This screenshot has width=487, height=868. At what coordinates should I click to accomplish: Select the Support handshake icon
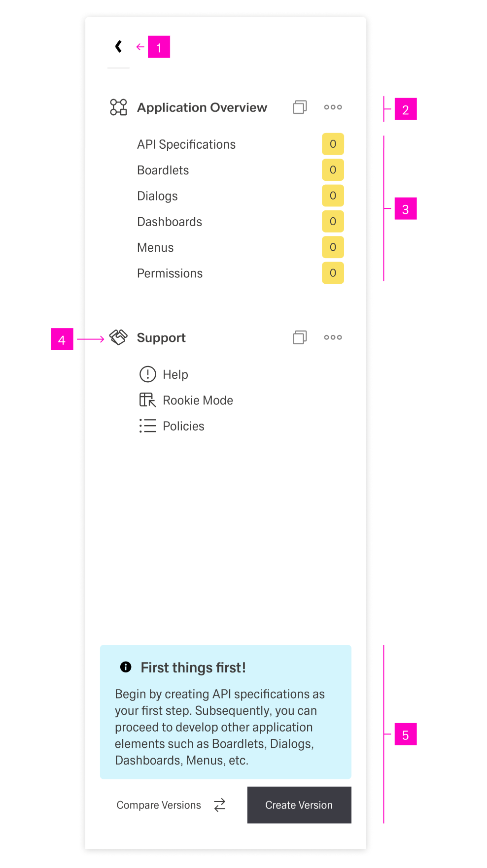[118, 337]
